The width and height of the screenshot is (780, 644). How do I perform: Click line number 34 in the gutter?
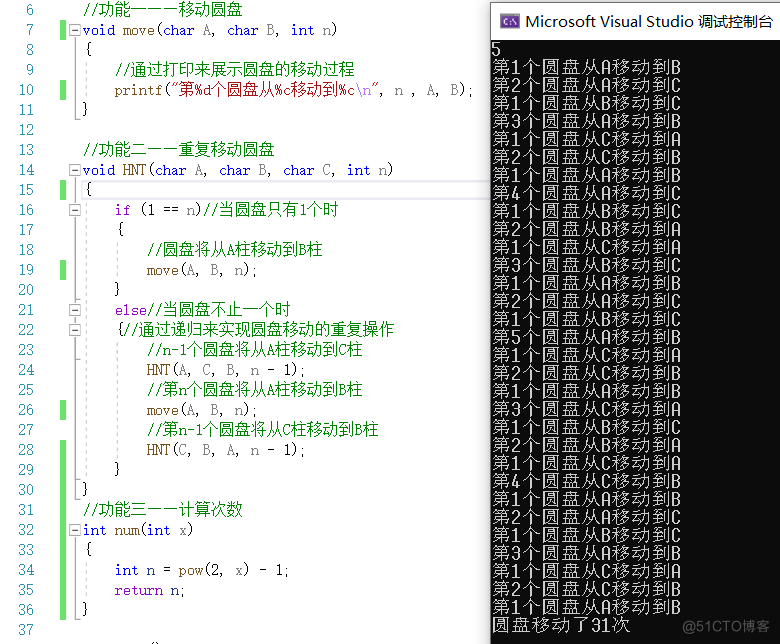(x=26, y=570)
